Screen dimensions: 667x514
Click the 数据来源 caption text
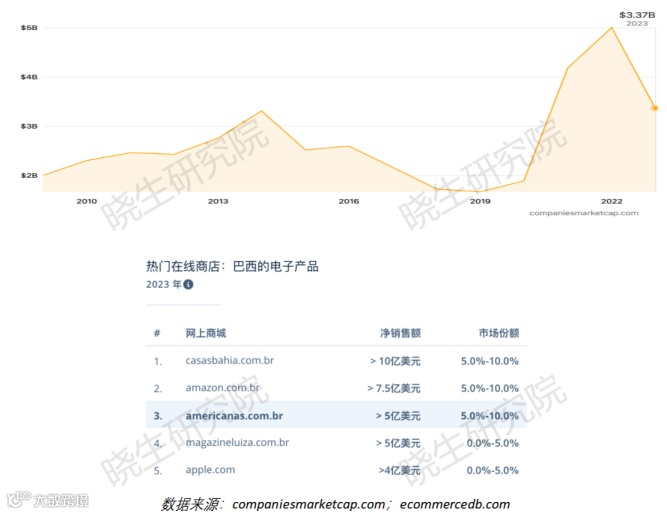335,504
